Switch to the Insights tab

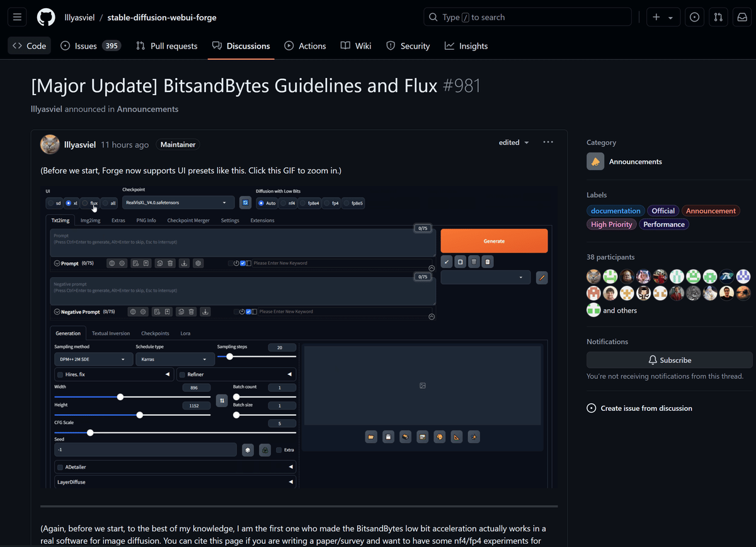pos(466,46)
